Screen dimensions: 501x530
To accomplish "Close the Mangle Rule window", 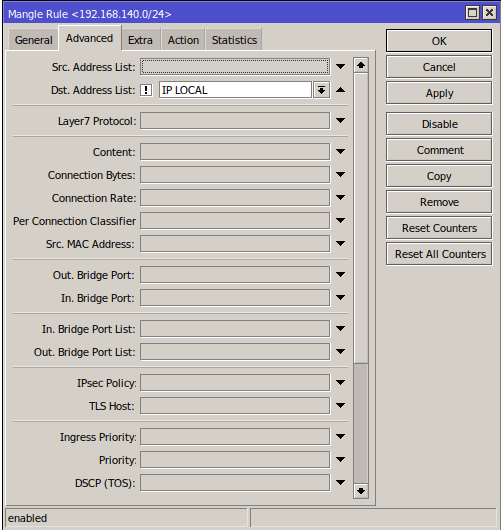I will (489, 13).
